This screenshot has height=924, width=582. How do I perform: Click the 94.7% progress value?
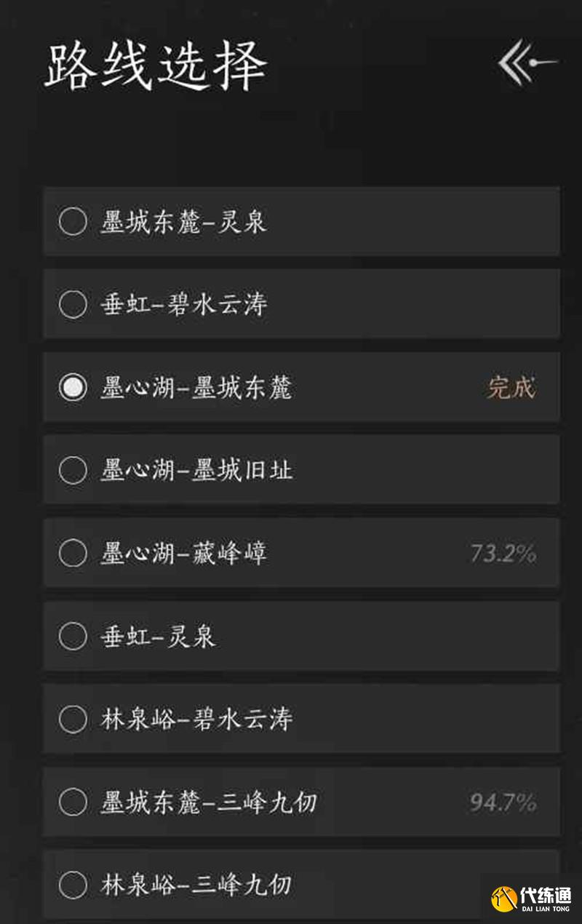[x=503, y=802]
